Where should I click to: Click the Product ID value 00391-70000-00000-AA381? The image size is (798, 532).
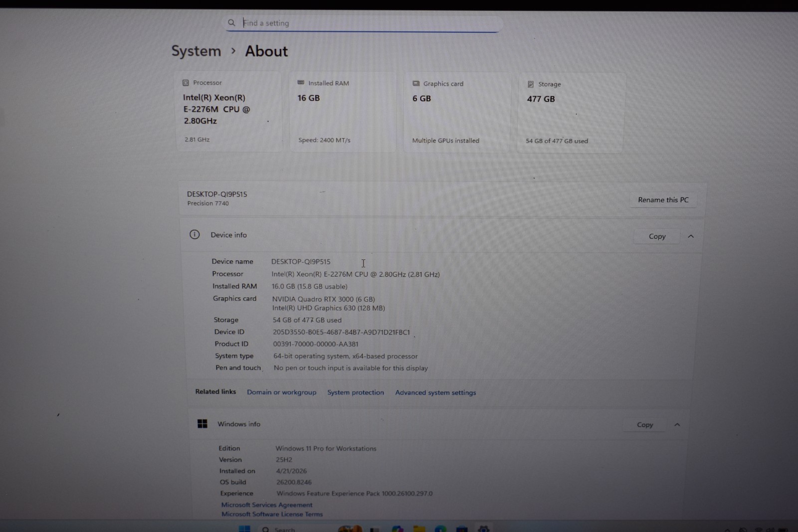click(x=315, y=344)
